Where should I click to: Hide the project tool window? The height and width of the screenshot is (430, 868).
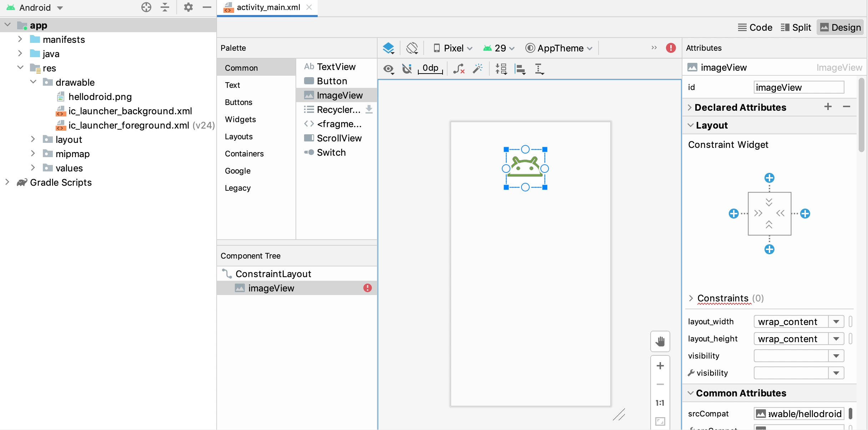click(207, 7)
